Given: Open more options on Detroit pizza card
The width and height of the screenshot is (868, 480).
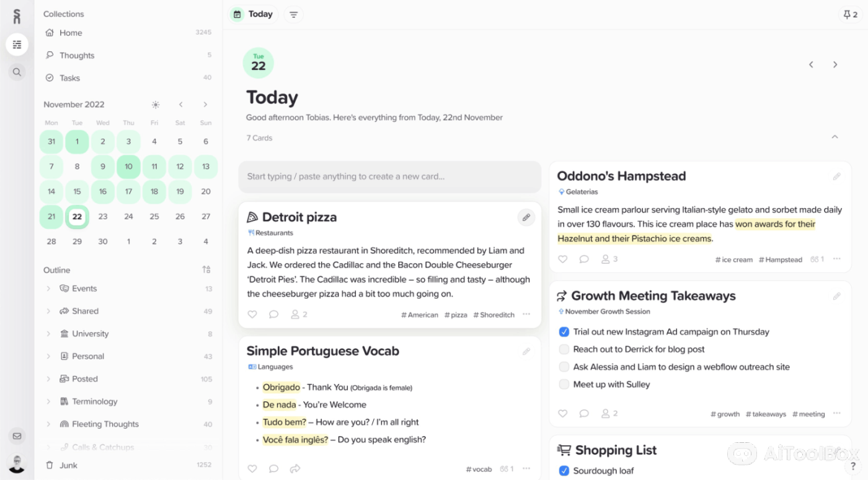Looking at the screenshot, I should [x=526, y=315].
